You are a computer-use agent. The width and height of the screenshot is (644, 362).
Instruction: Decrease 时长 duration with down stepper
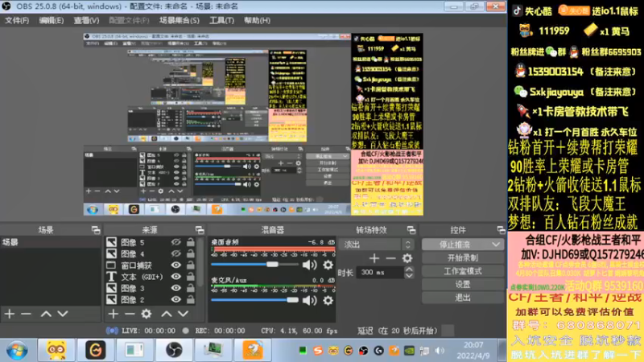pos(409,275)
